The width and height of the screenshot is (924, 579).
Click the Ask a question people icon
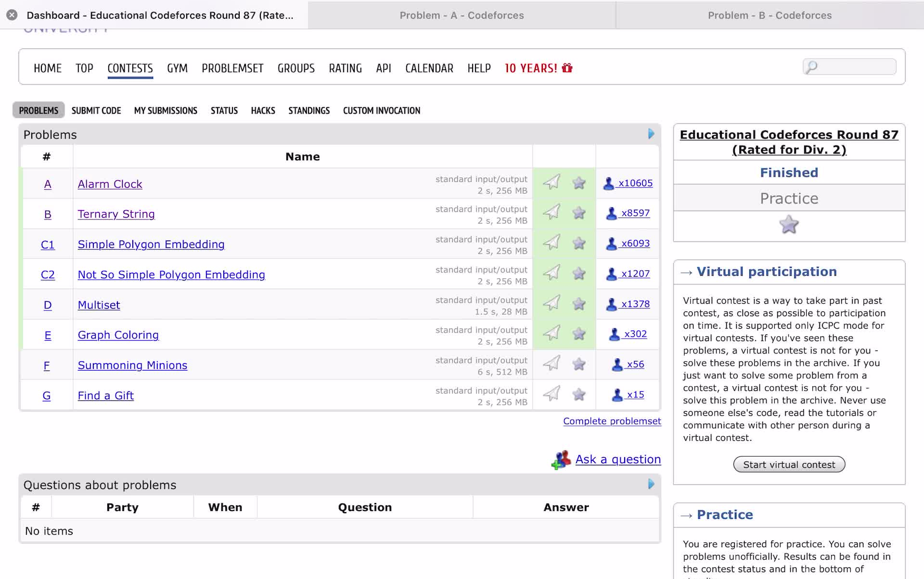(x=561, y=460)
